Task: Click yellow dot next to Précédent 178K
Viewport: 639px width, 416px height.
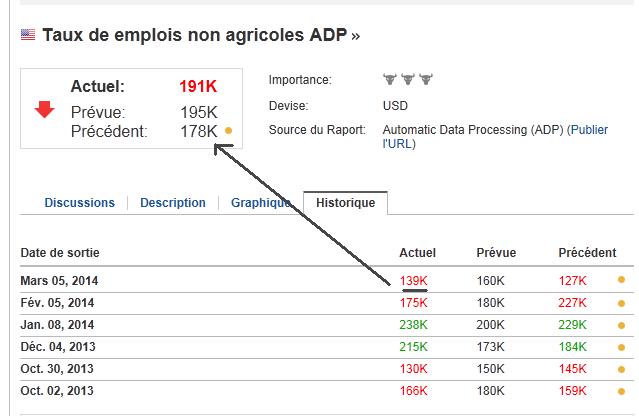Action: [x=228, y=131]
